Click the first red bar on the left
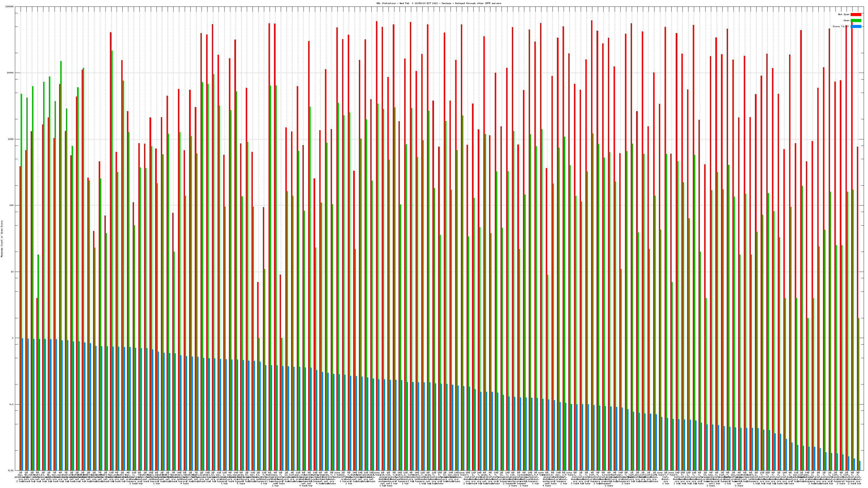Screen dimensions: 868x488 pyautogui.click(x=20, y=317)
